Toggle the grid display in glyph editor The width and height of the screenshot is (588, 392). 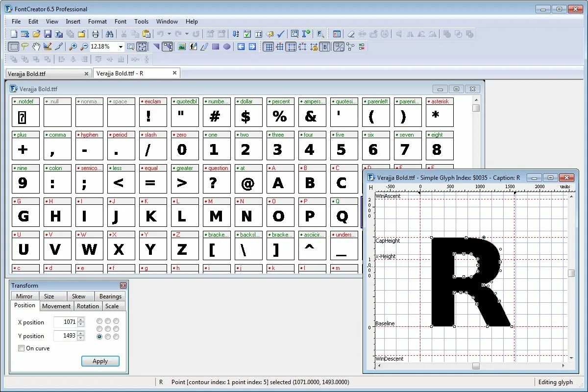269,47
